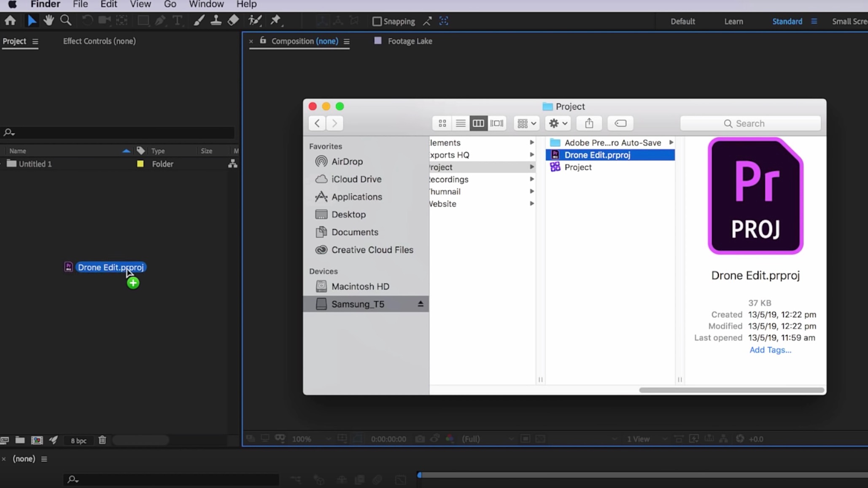Click the Finder Search field
868x488 pixels.
coord(750,123)
